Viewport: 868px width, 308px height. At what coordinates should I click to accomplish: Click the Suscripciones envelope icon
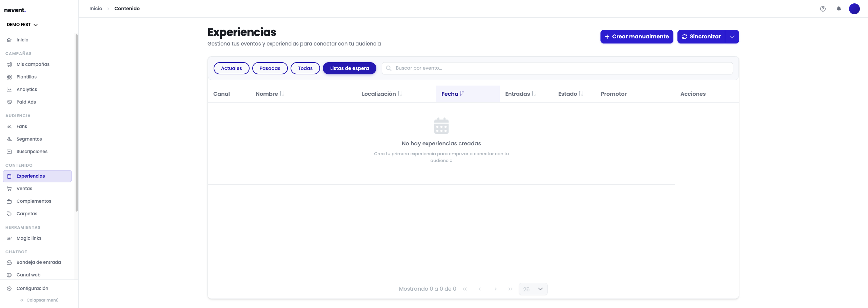pos(9,152)
